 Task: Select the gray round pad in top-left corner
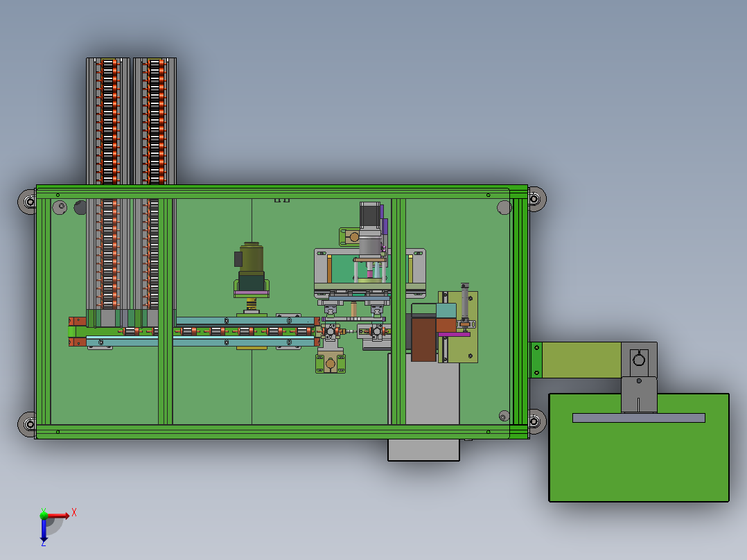tap(60, 208)
